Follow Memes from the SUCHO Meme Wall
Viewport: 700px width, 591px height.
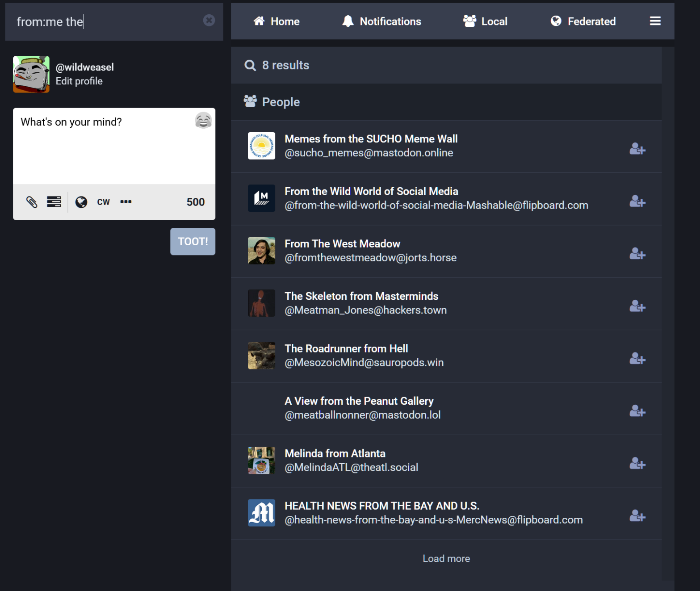tap(637, 149)
